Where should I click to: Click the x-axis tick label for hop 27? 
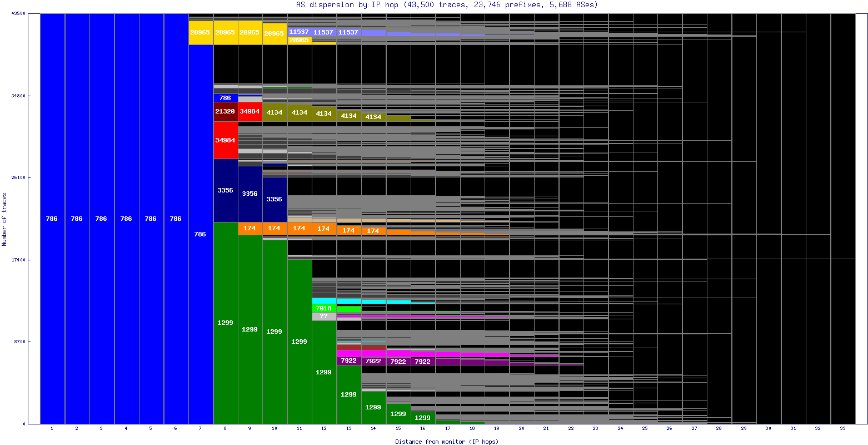[694, 429]
